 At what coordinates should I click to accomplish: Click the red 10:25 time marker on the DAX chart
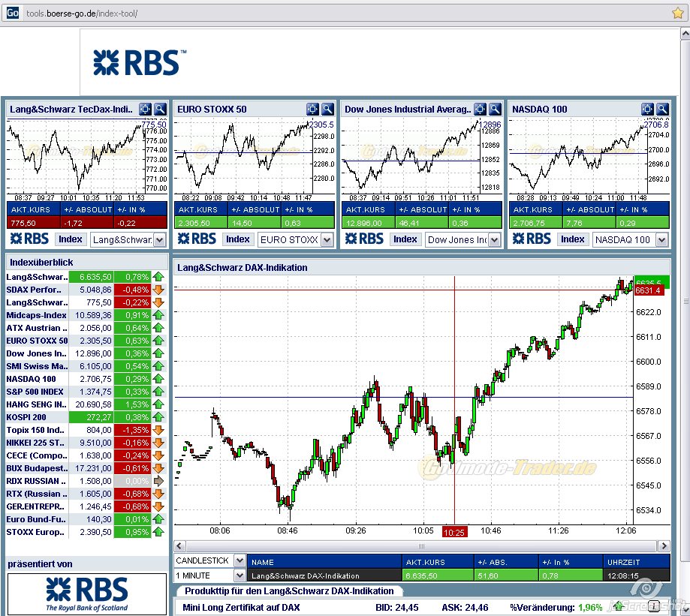coord(454,533)
